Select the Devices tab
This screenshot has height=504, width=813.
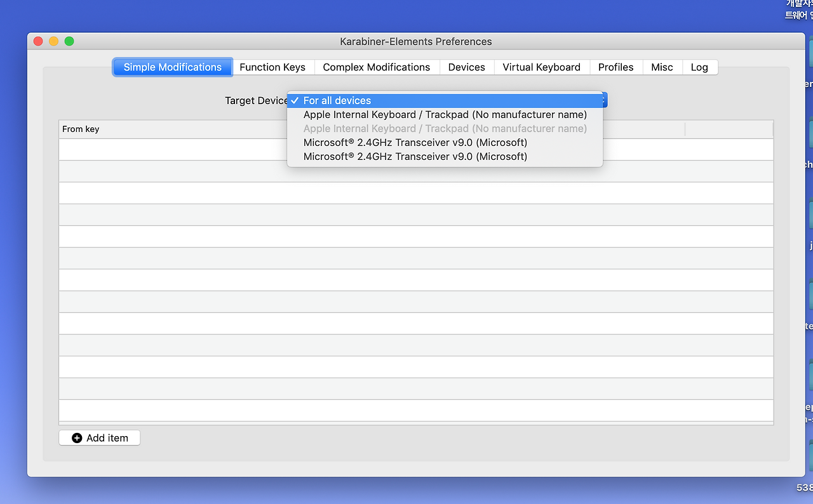pyautogui.click(x=467, y=67)
